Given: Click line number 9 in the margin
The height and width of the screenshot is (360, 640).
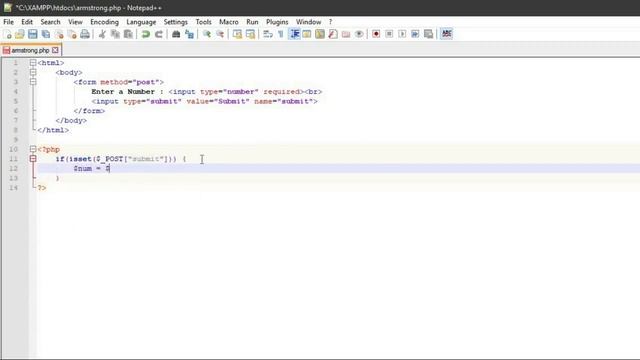Looking at the screenshot, I should (x=16, y=140).
